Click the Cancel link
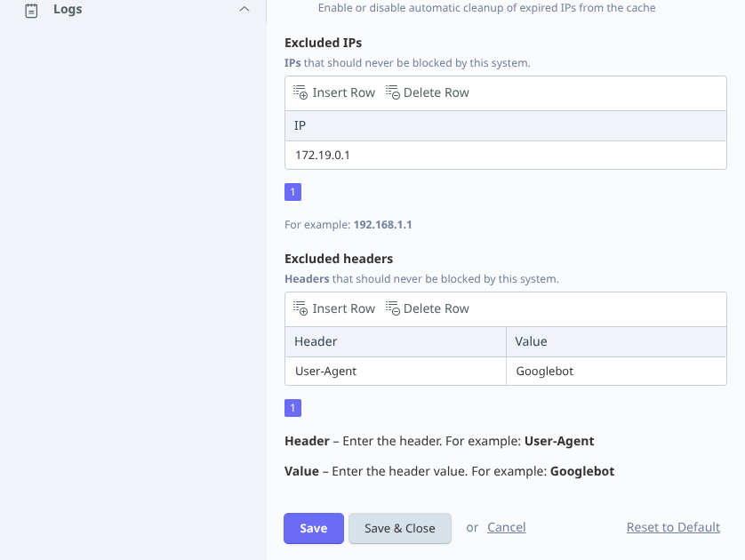The image size is (745, 560). click(x=507, y=527)
